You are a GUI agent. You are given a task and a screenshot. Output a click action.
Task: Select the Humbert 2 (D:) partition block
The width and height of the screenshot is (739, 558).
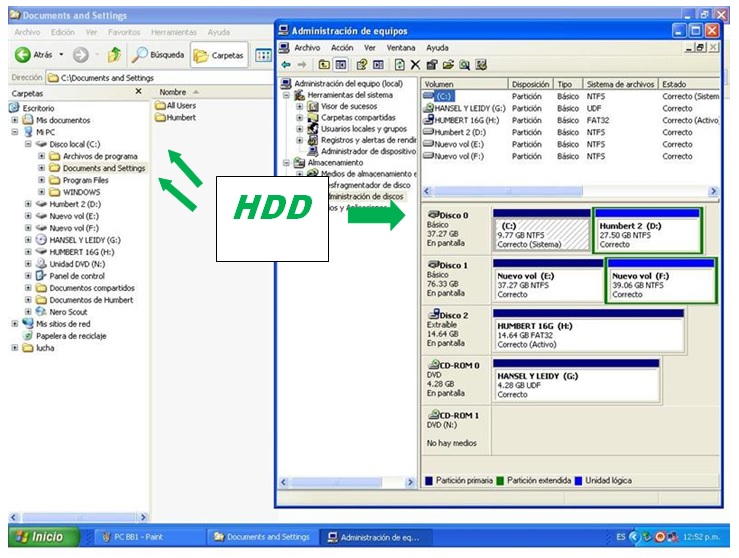(x=646, y=231)
